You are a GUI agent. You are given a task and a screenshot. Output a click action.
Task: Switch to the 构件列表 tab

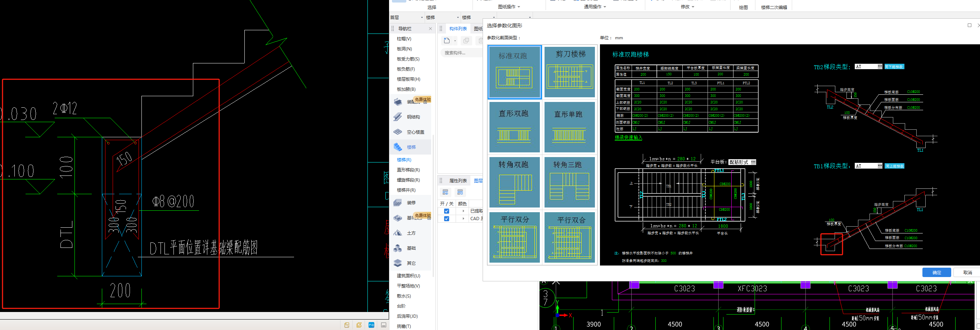tap(458, 28)
